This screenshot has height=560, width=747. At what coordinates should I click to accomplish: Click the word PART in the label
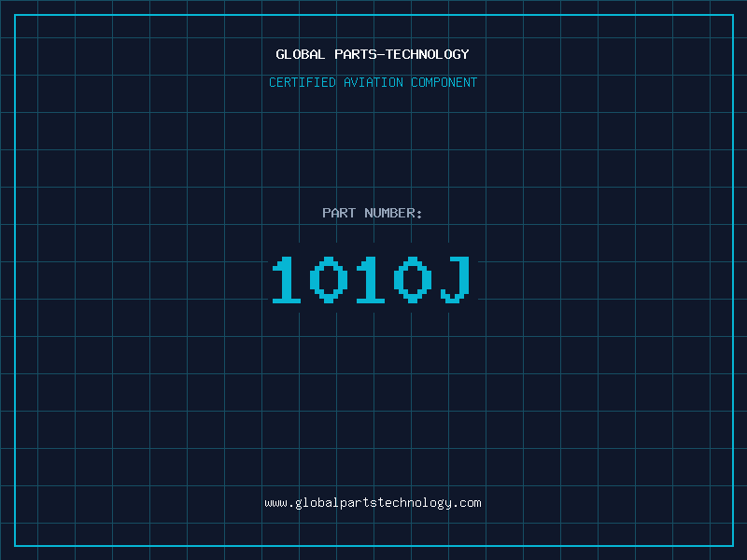tap(339, 213)
